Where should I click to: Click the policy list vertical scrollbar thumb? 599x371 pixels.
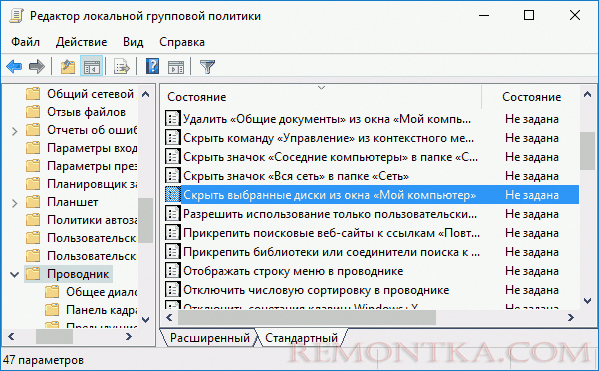coord(587,151)
